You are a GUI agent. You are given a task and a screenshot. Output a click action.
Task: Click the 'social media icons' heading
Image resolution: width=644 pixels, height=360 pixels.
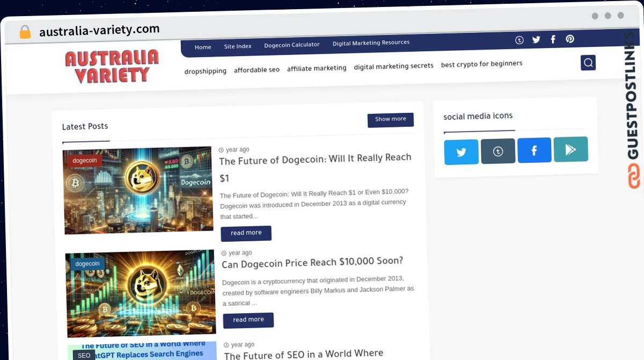tap(478, 116)
